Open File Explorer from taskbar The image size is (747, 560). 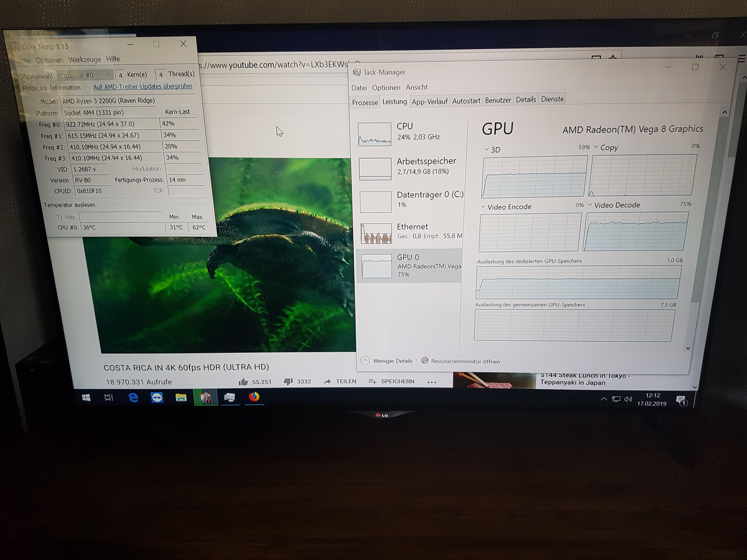point(181,398)
